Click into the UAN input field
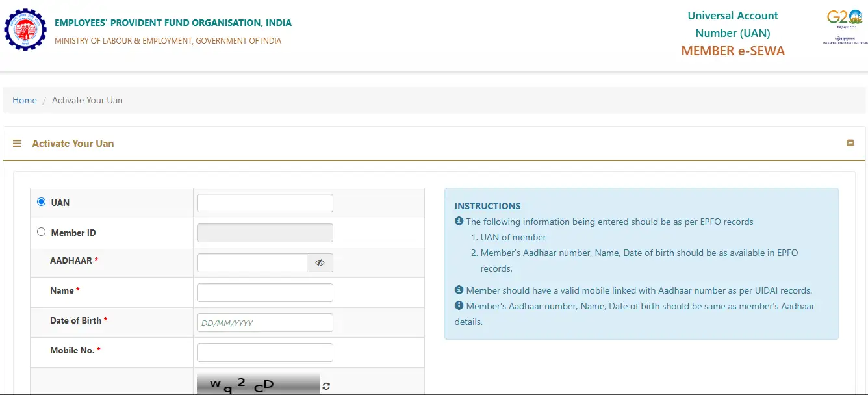 coord(264,203)
